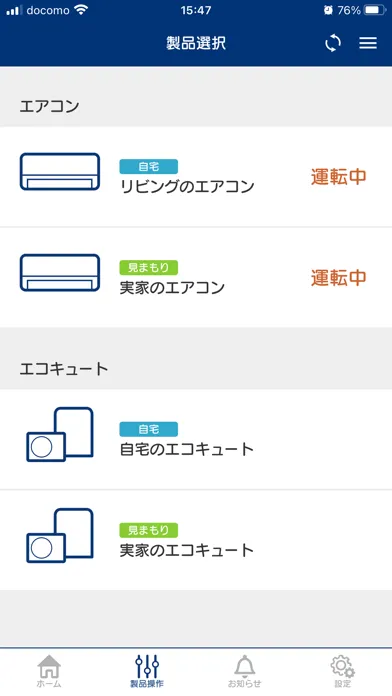
Task: Select リビングのエアコン device name
Action: (187, 186)
